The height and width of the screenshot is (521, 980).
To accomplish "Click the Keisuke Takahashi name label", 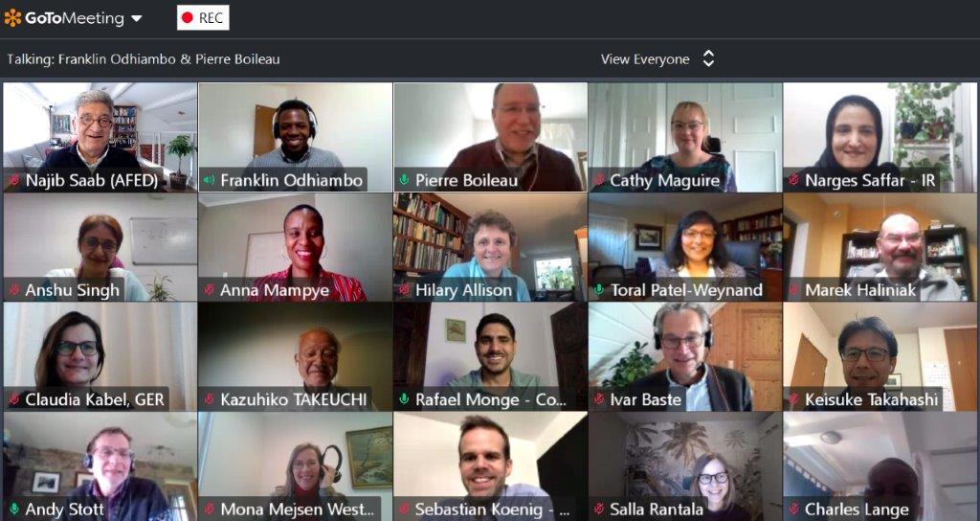I will pos(871,399).
